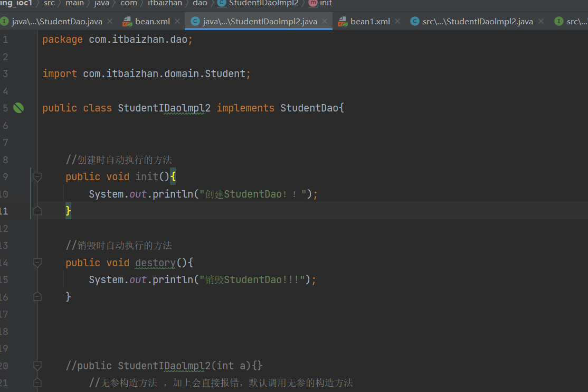Screen dimensions: 588x392
Task: Click StudentDao interface name after implements
Action: pos(309,108)
